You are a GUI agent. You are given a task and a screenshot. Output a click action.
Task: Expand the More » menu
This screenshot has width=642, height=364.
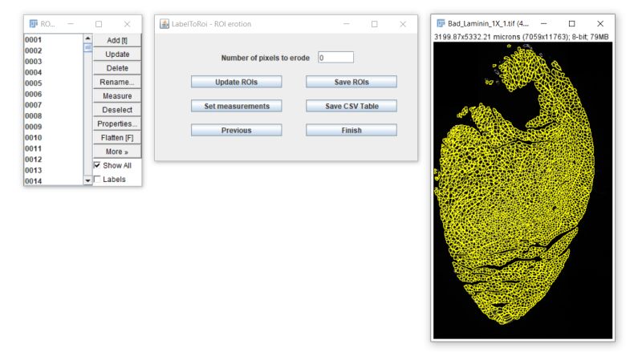tap(117, 152)
